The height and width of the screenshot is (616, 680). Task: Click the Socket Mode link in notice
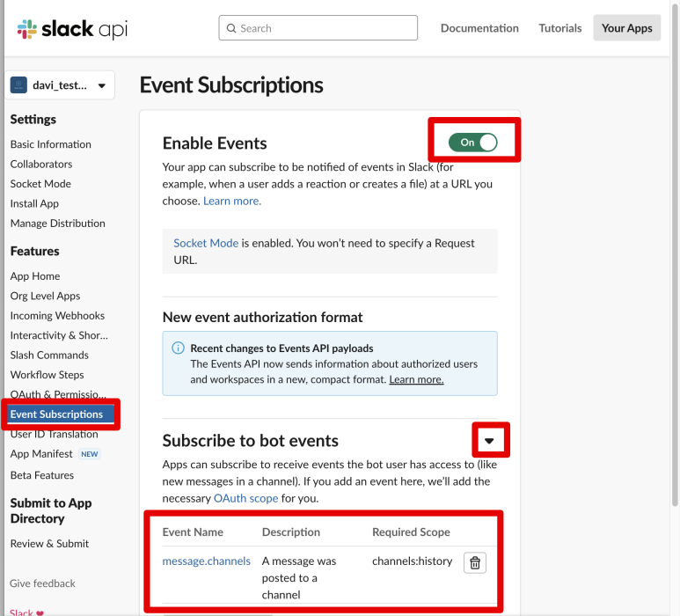point(206,243)
